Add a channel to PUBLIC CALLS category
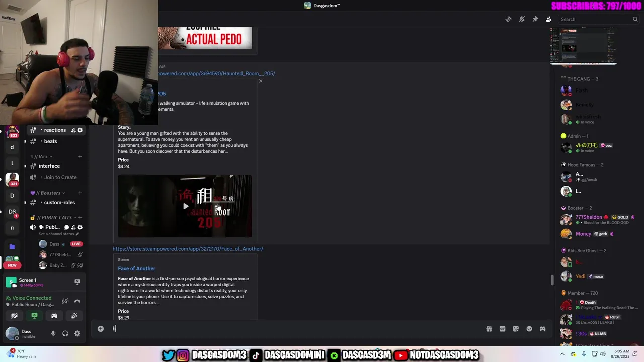The image size is (644, 362). (80, 217)
